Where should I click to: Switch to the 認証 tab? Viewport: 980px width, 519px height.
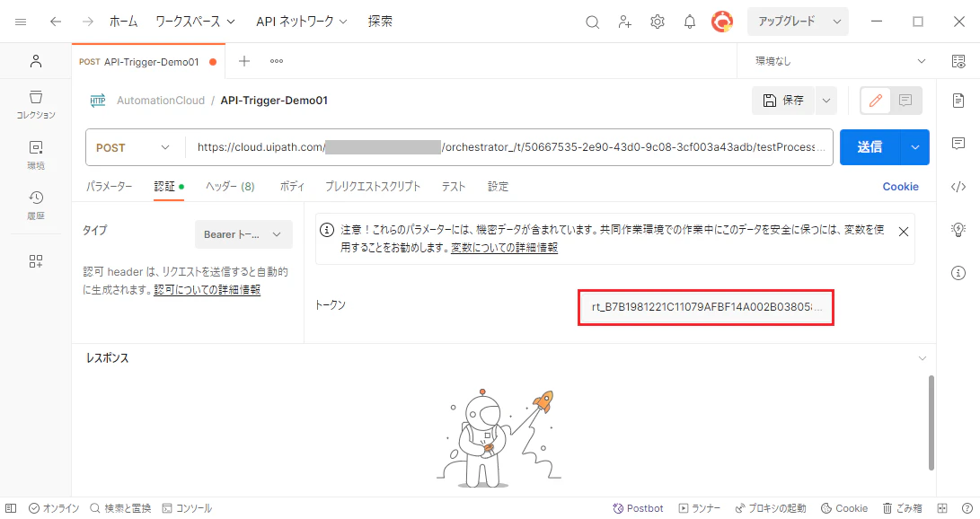click(169, 187)
